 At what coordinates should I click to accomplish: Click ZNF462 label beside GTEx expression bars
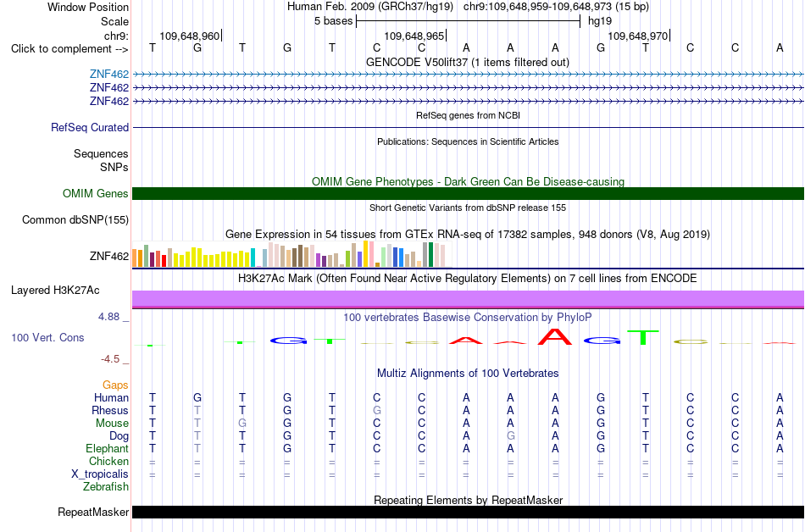(109, 256)
